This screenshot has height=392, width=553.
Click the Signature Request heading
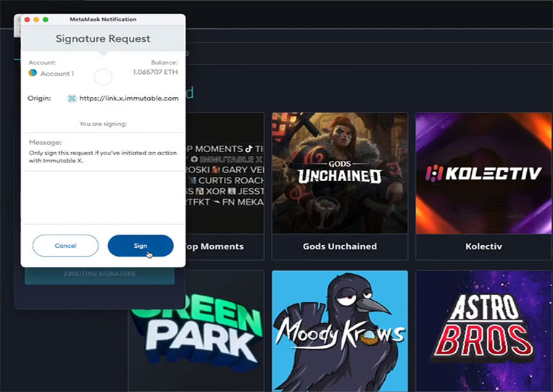click(103, 38)
